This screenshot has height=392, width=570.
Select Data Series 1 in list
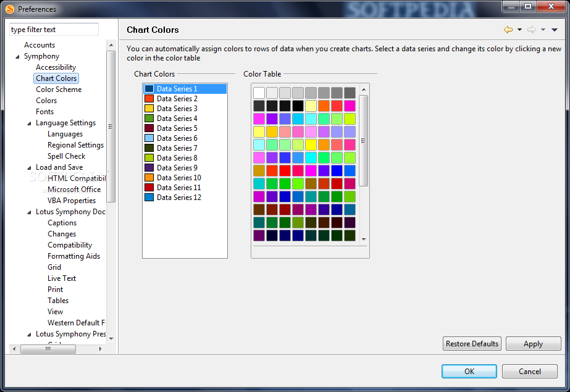[x=185, y=89]
